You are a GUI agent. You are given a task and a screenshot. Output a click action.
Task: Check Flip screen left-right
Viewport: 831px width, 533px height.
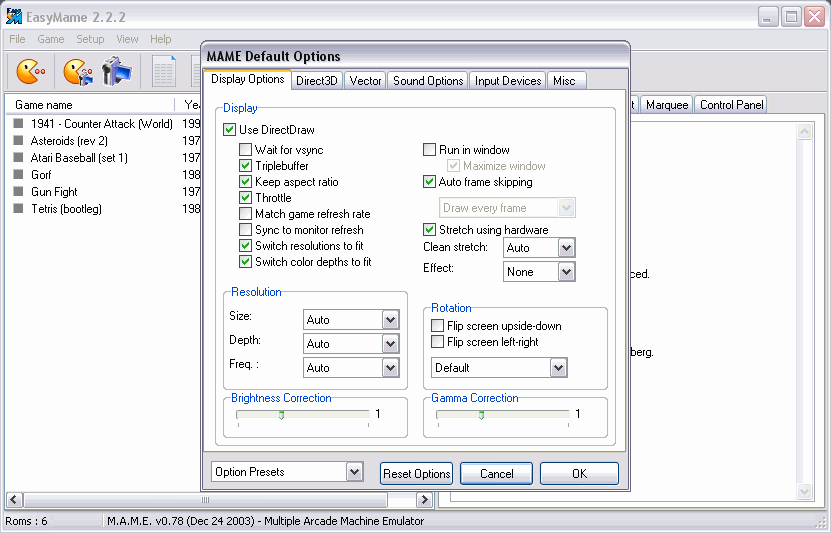tap(437, 342)
